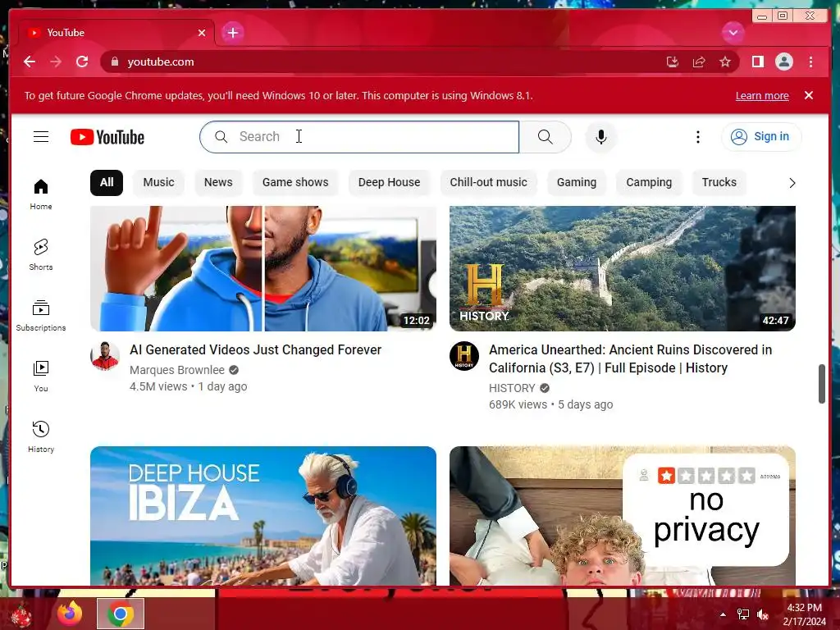Viewport: 840px width, 630px height.
Task: Click the magnifier search button
Action: click(545, 137)
